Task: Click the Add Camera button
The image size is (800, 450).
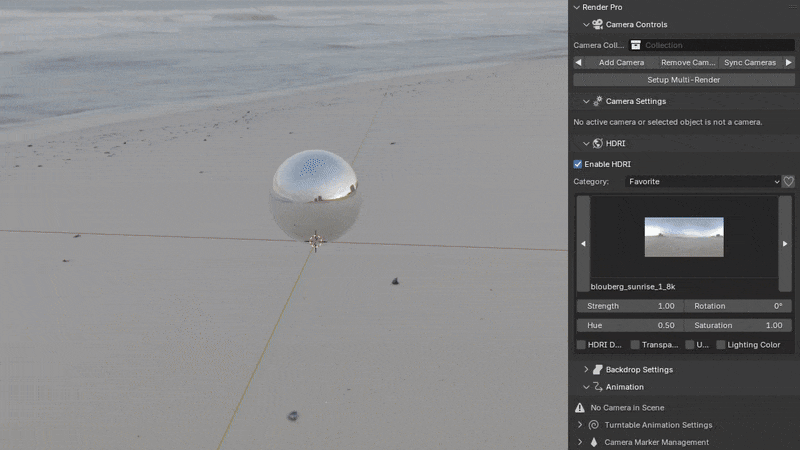Action: tap(621, 62)
